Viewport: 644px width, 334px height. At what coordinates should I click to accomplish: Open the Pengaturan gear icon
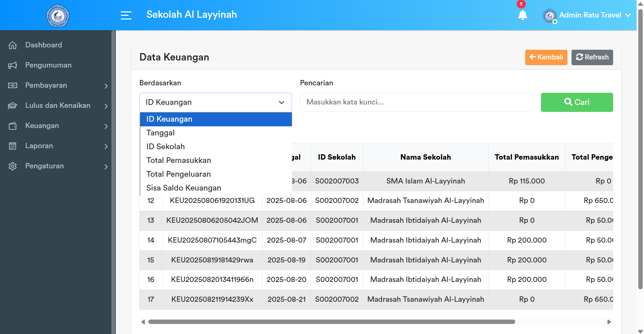tap(13, 166)
